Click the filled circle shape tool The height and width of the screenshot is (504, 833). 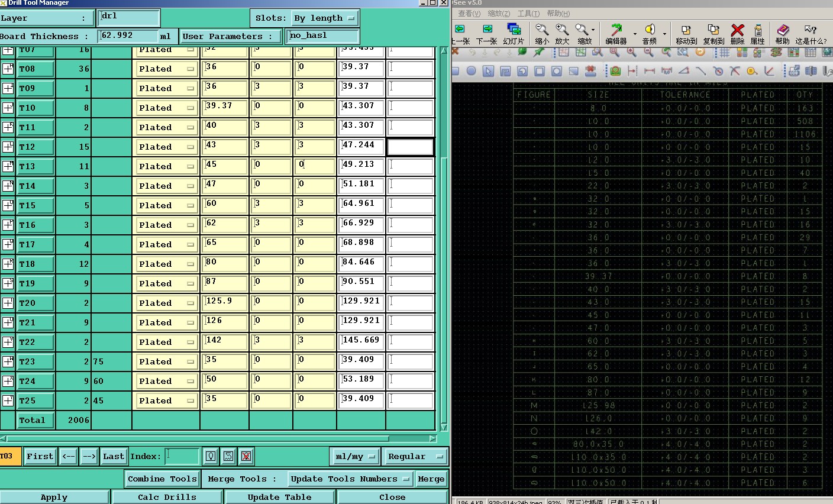coord(471,71)
